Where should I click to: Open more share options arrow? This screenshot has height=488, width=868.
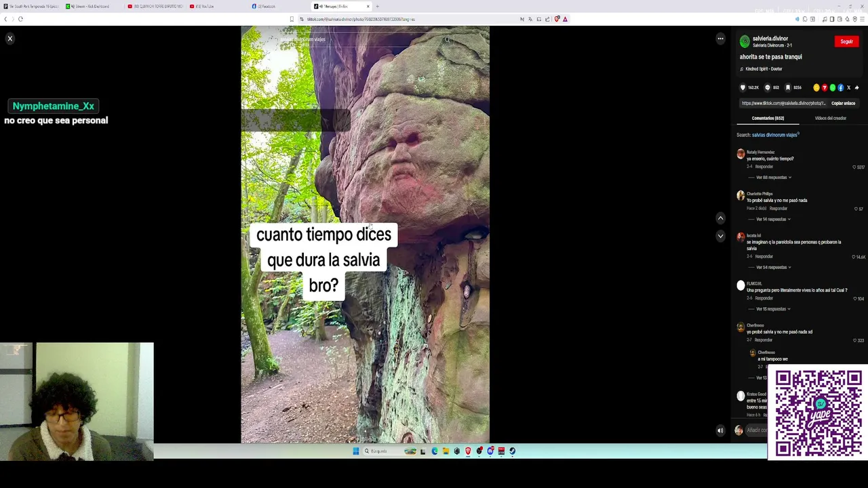[856, 87]
